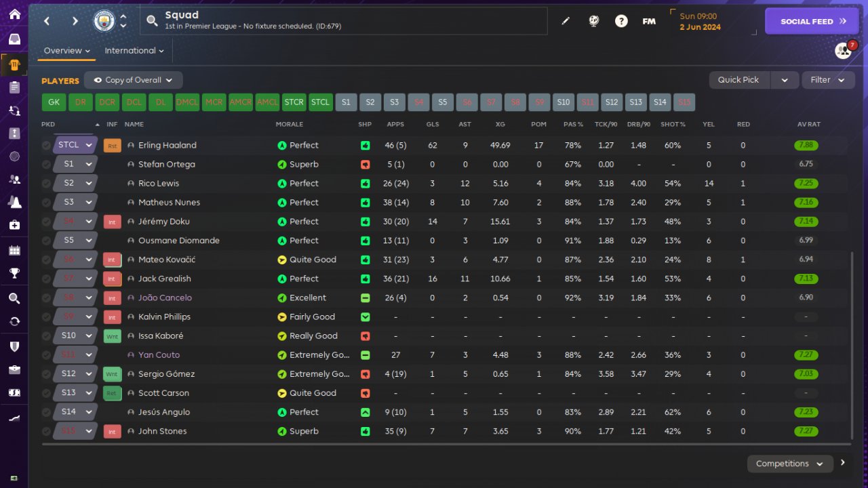The image size is (868, 488).
Task: Toggle selection circle for Stefan Ortega
Action: click(x=46, y=165)
